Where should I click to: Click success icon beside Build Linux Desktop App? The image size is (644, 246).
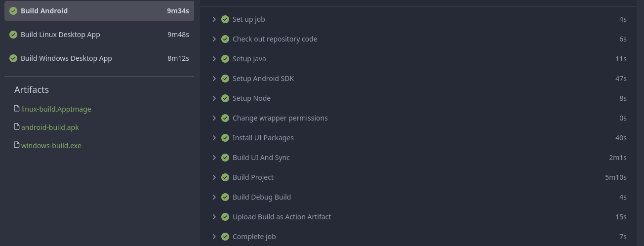click(x=13, y=35)
